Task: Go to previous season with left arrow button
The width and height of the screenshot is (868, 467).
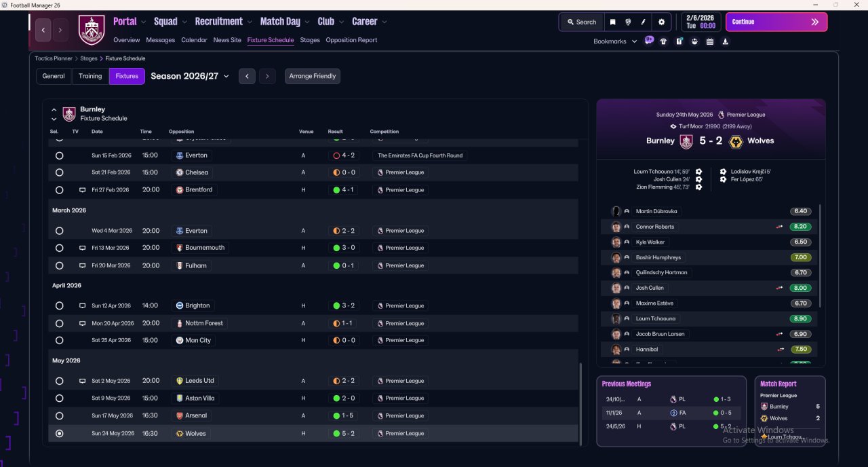Action: 247,76
